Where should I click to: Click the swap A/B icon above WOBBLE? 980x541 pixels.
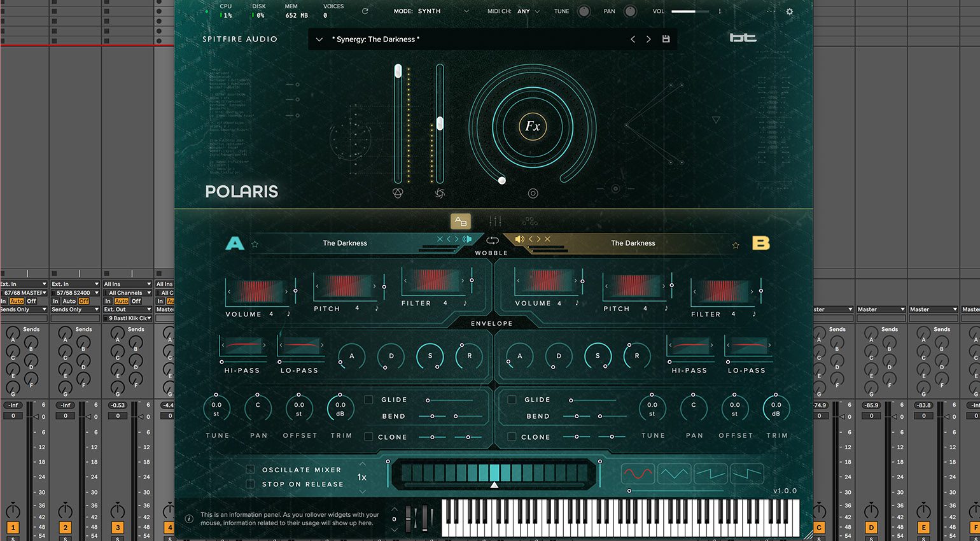coord(492,241)
